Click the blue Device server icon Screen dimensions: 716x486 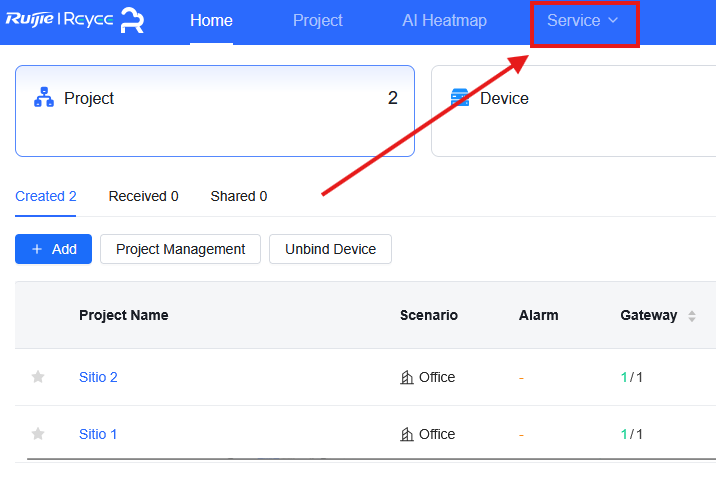[x=460, y=97]
